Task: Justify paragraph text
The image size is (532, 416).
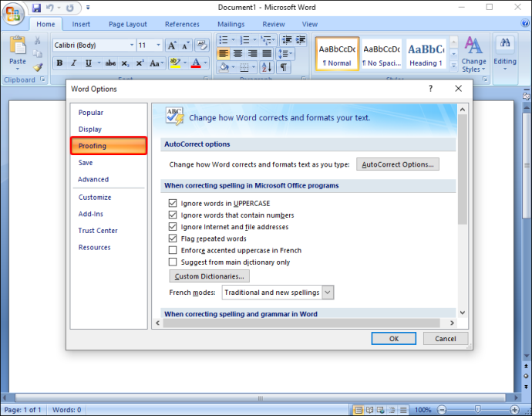Action: 267,54
